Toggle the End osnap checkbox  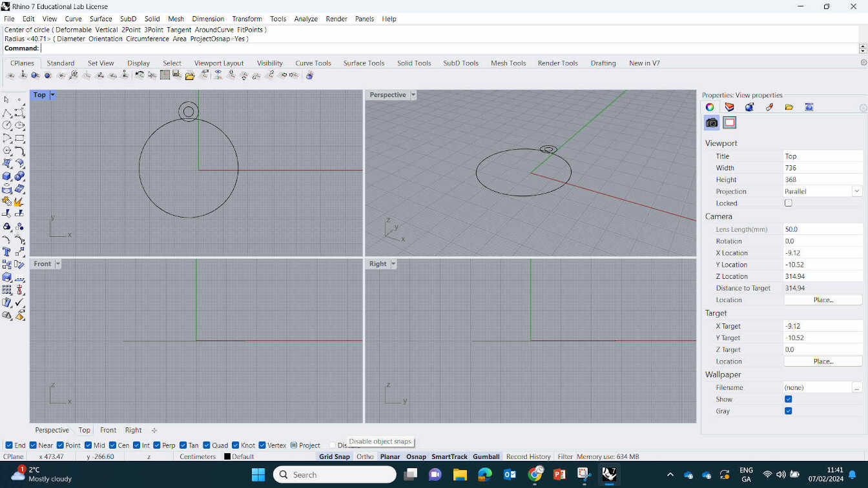(9, 445)
